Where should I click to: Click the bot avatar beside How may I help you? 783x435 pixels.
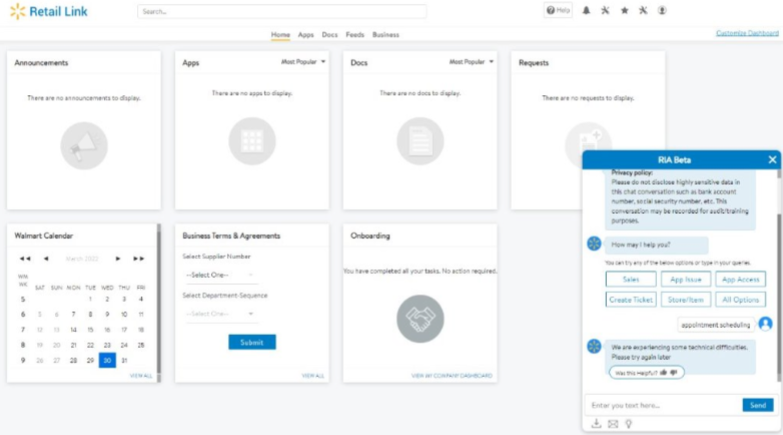[x=594, y=244]
